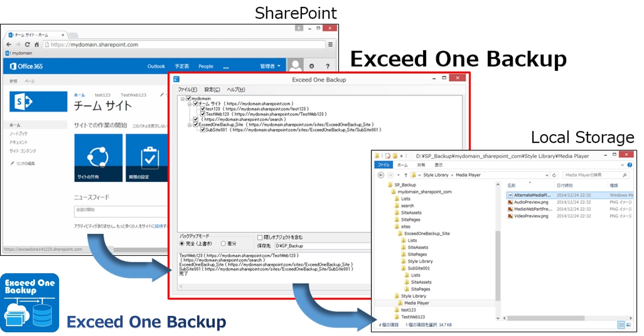Uncheck the SubSite001 checkbox
This screenshot has height=336, width=644.
point(203,130)
